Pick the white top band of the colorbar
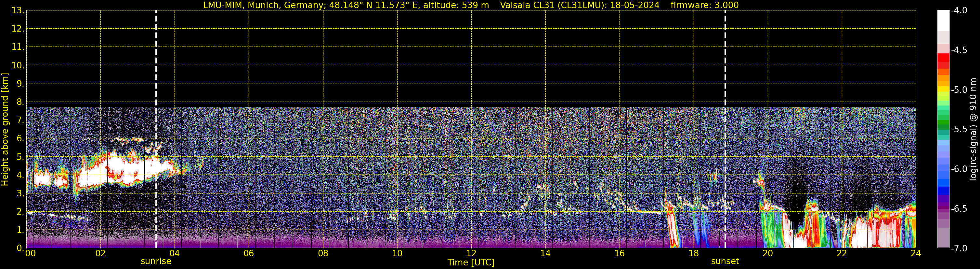The width and height of the screenshot is (980, 269). (x=943, y=20)
